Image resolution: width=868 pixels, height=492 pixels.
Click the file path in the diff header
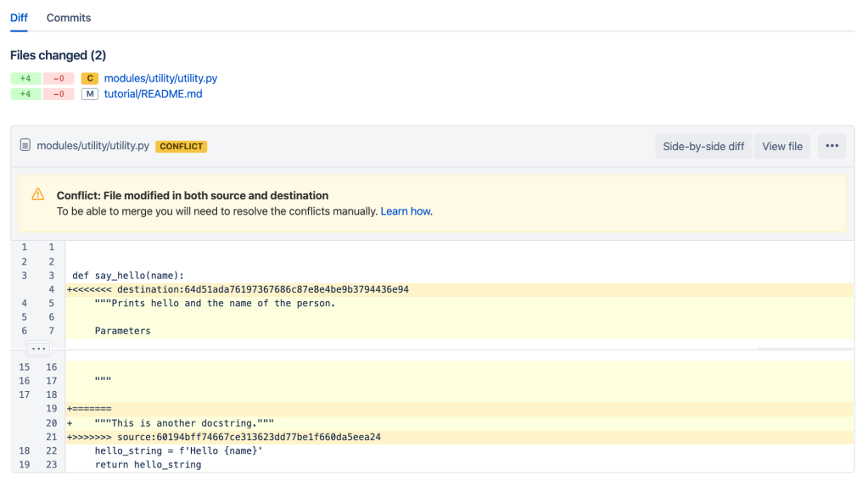pyautogui.click(x=92, y=146)
